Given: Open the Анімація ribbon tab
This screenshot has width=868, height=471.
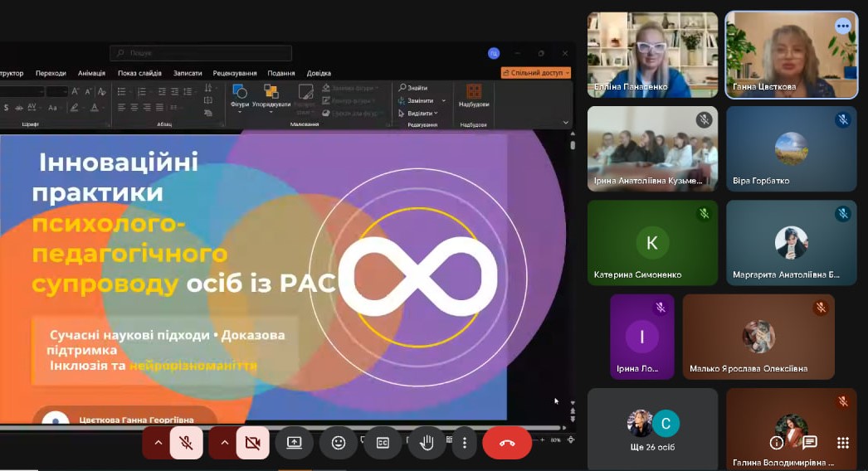Looking at the screenshot, I should pos(91,73).
